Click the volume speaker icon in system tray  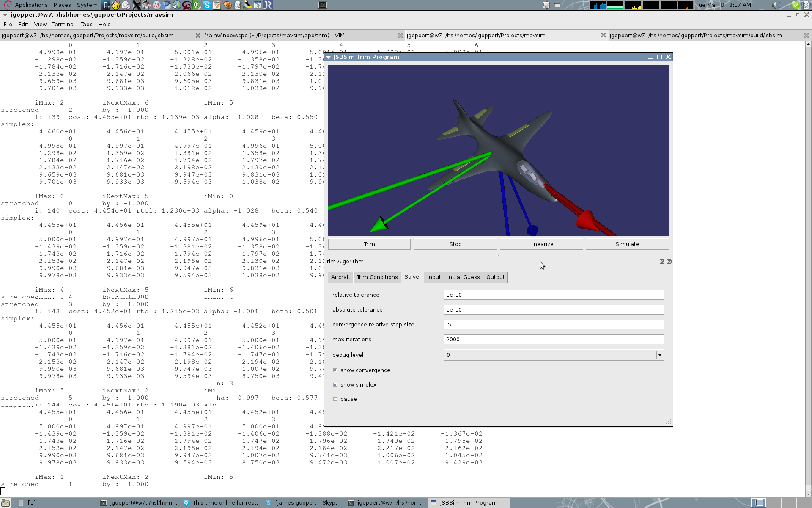(x=776, y=5)
